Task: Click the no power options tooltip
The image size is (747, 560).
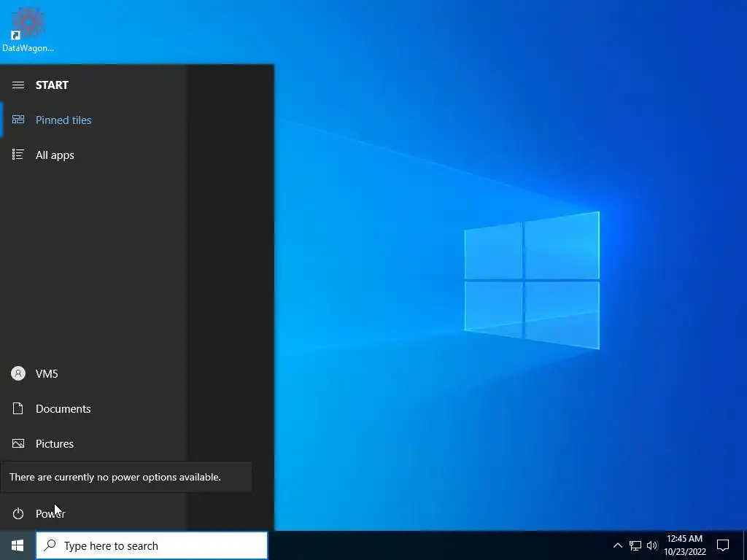Action: [x=125, y=477]
